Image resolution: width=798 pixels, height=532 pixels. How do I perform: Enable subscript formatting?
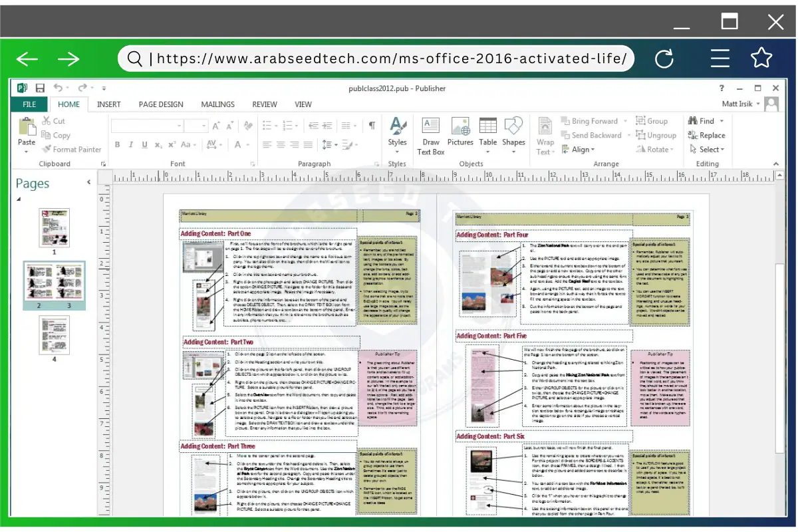(158, 144)
